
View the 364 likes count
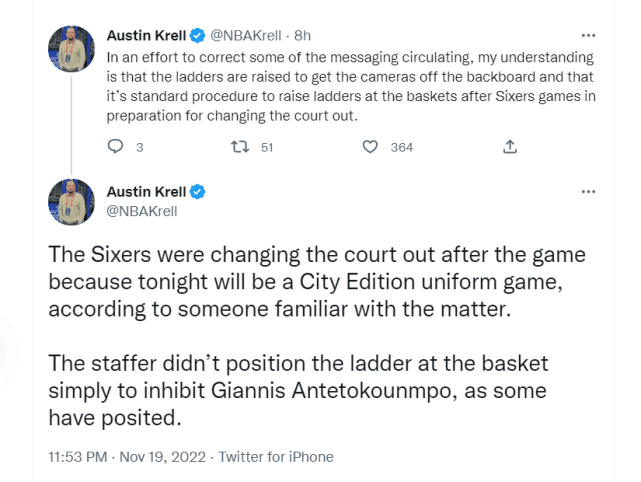(401, 147)
